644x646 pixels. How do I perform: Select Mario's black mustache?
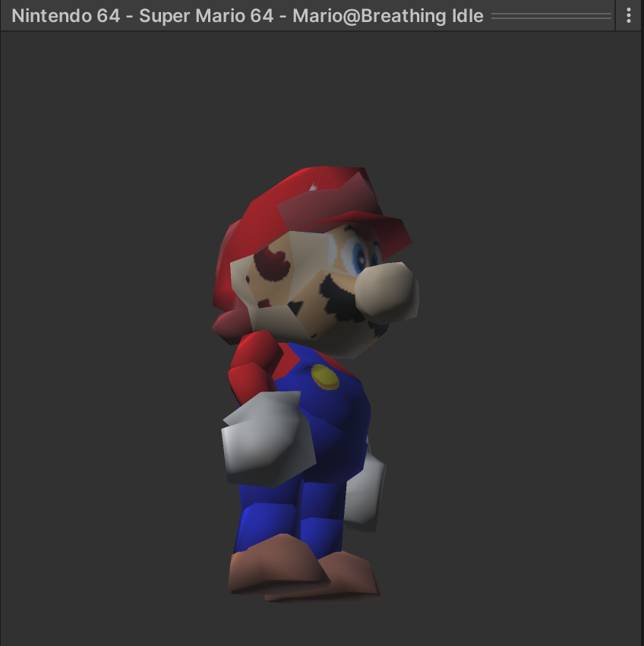coord(342,298)
